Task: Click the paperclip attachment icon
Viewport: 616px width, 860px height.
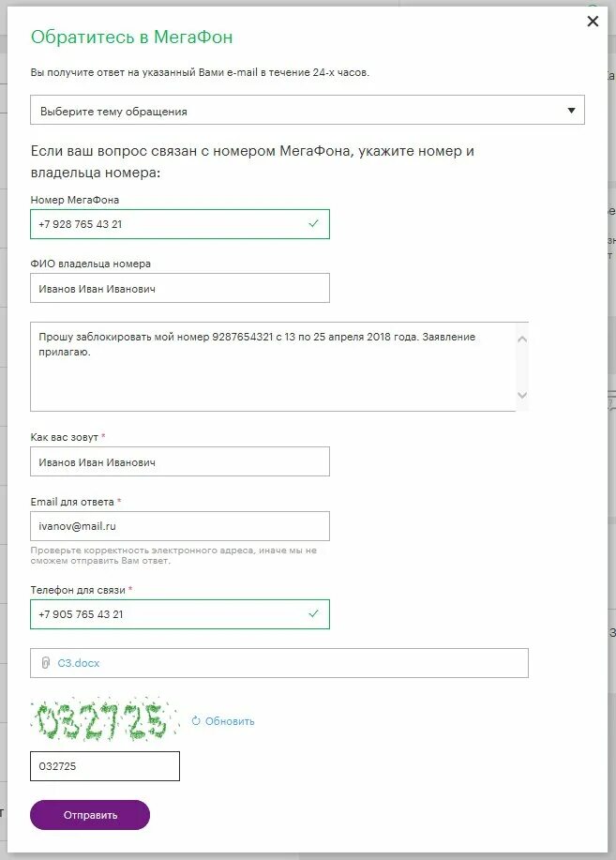Action: (46, 663)
